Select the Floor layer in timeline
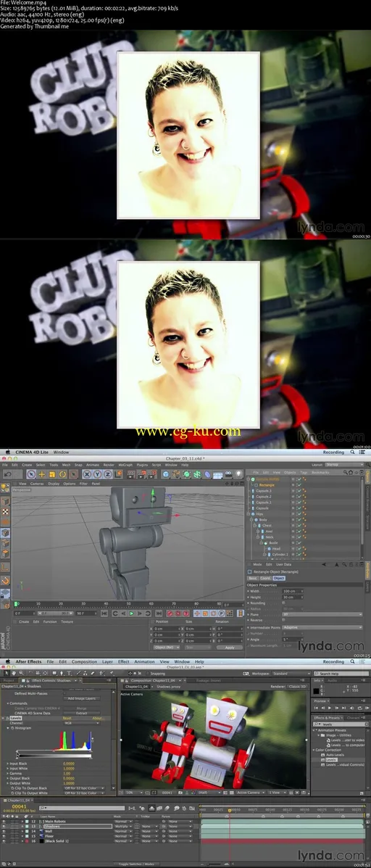Image resolution: width=371 pixels, height=868 pixels. (48, 836)
